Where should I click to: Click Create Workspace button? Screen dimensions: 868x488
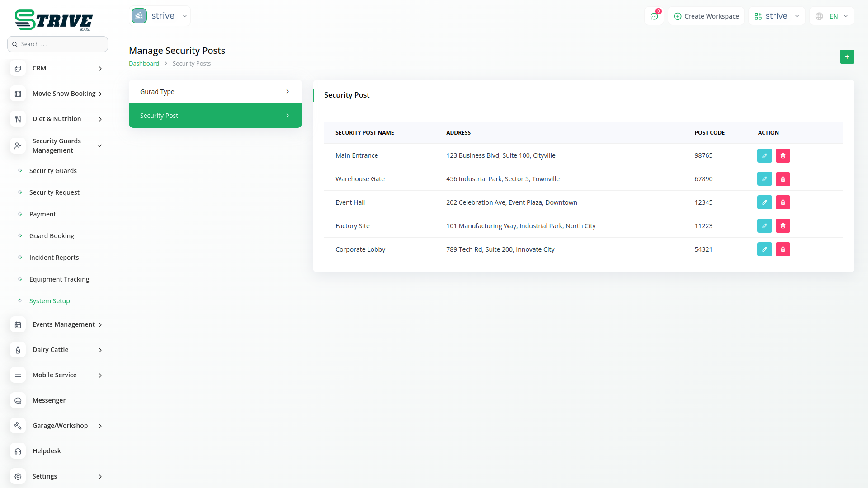tap(706, 16)
